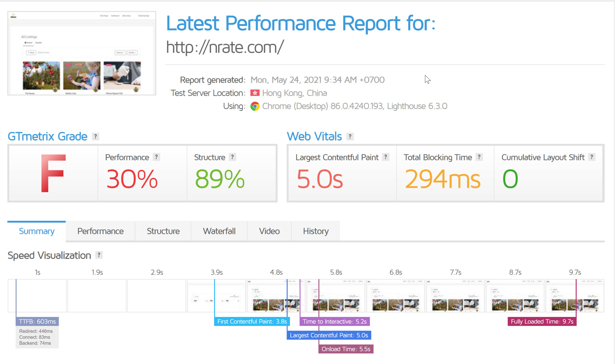The width and height of the screenshot is (615, 364).
Task: Click Largest Contentful Paint help icon
Action: click(385, 157)
